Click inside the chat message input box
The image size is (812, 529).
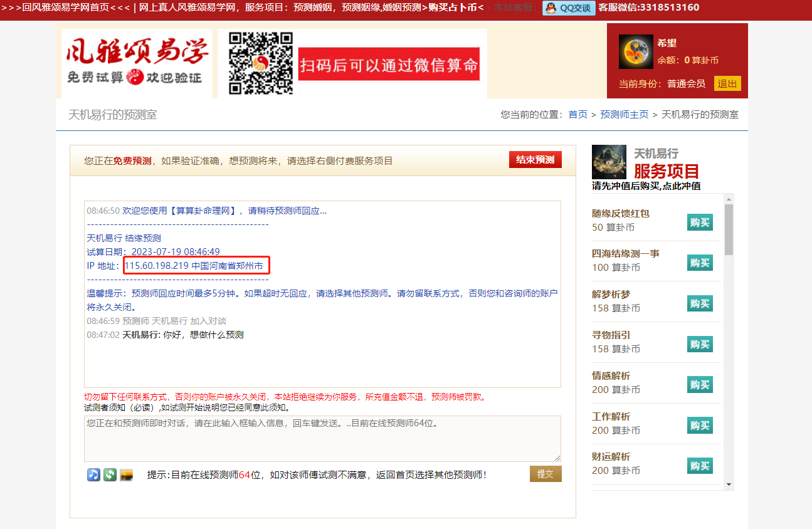point(322,438)
